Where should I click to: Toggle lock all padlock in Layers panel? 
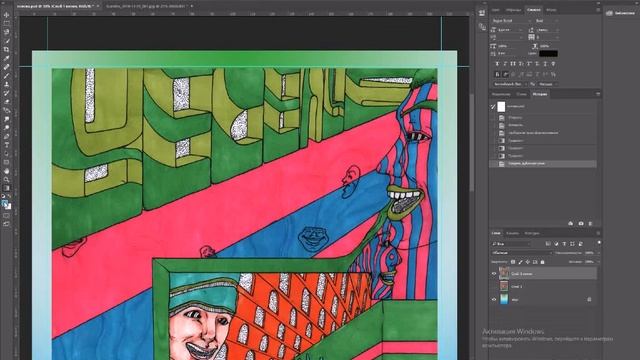(542, 262)
